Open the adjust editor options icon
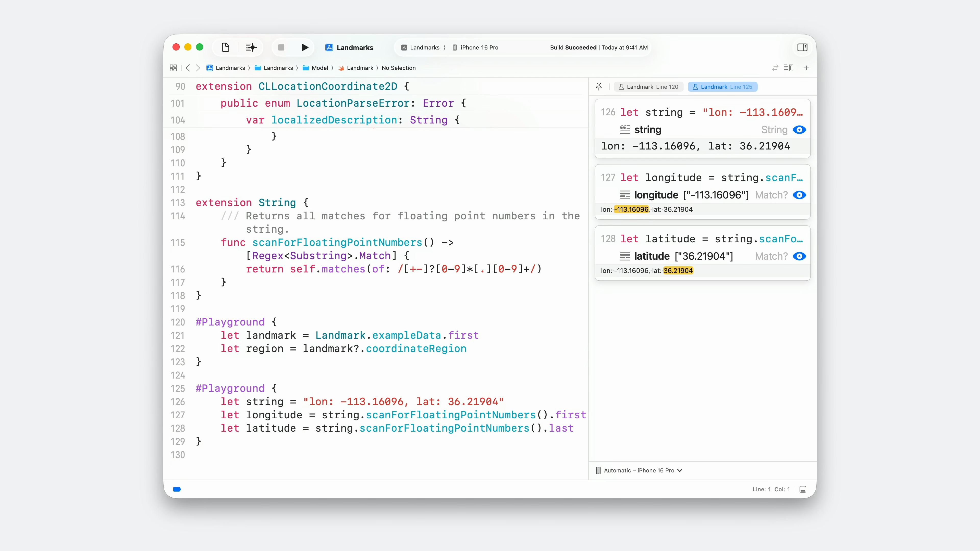The width and height of the screenshot is (980, 551). (x=788, y=68)
